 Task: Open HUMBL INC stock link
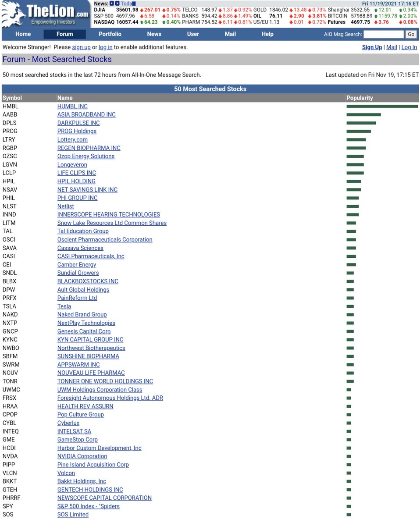coord(72,107)
